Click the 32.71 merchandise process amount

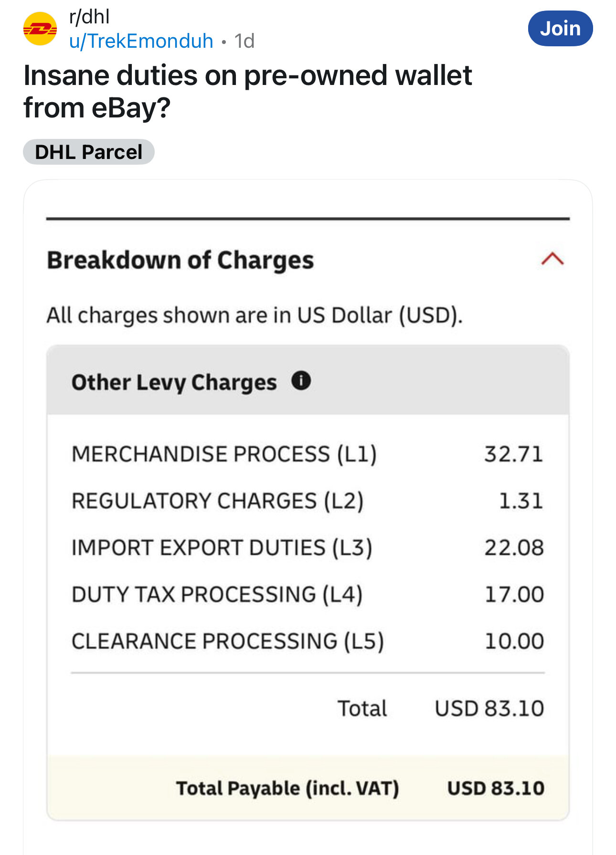[514, 454]
